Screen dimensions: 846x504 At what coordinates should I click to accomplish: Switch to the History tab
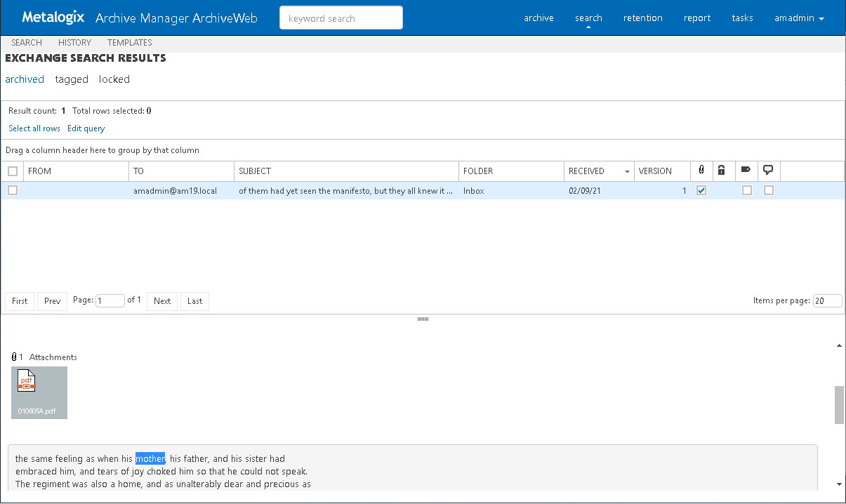click(x=74, y=43)
